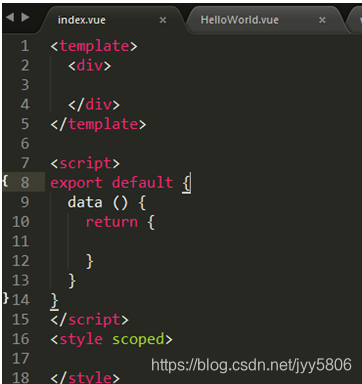Click the 'default' keyword on line 8
The width and height of the screenshot is (362, 384).
[x=142, y=182]
